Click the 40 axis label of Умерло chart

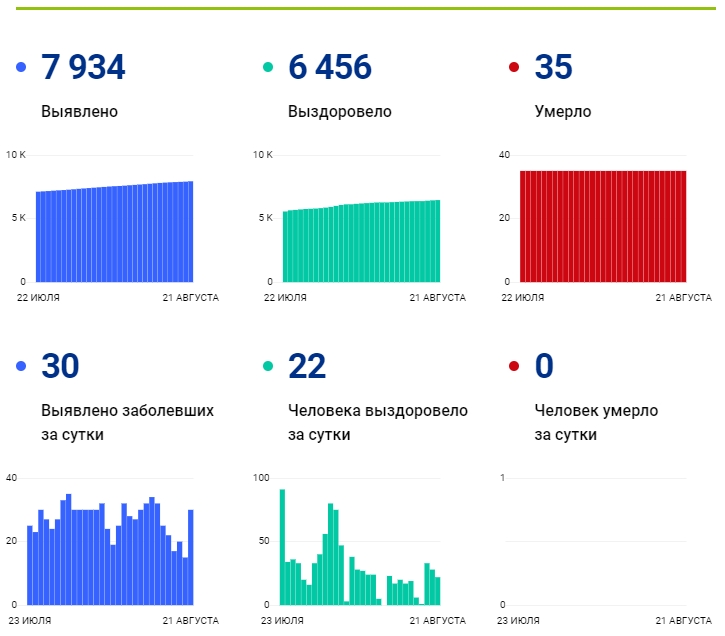coord(504,155)
